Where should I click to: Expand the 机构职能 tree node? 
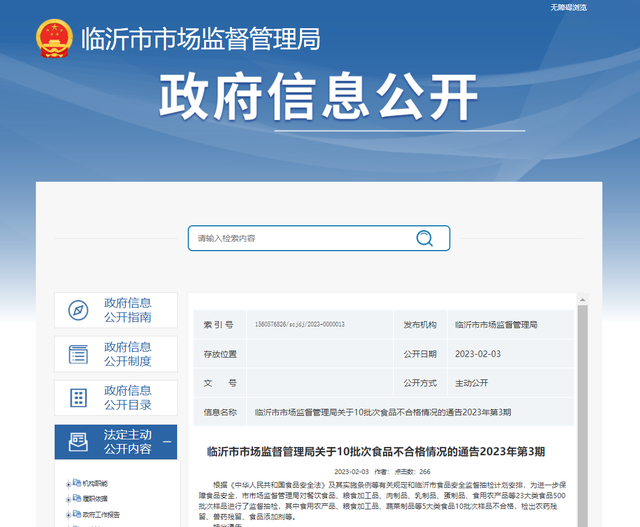click(x=68, y=485)
